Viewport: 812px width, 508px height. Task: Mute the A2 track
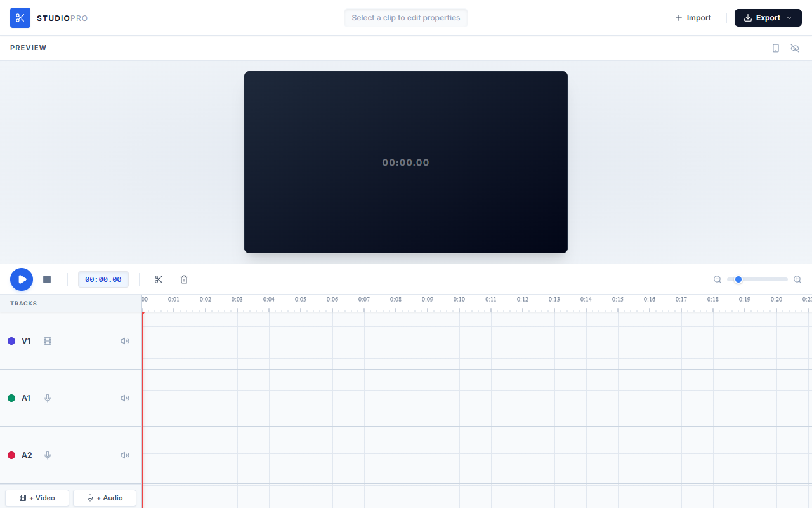[125, 455]
